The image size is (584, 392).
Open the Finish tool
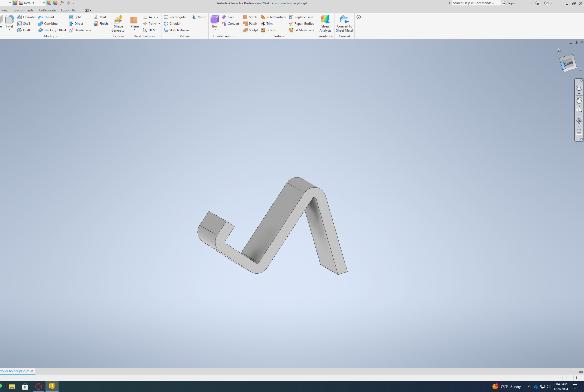[x=101, y=23]
